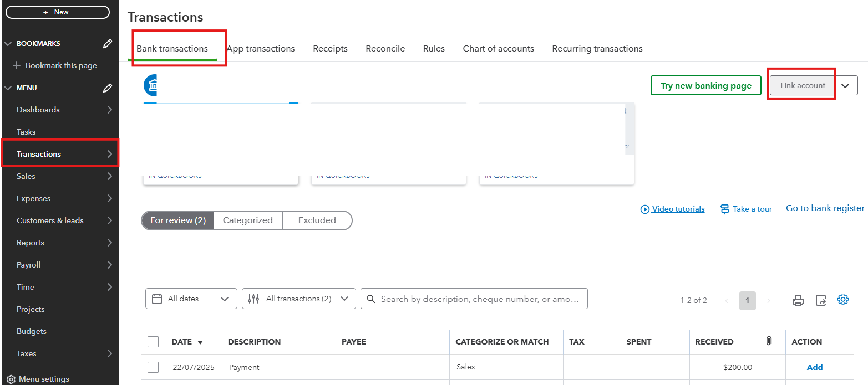This screenshot has height=385, width=868.
Task: Open the All dates dropdown
Action: click(191, 299)
